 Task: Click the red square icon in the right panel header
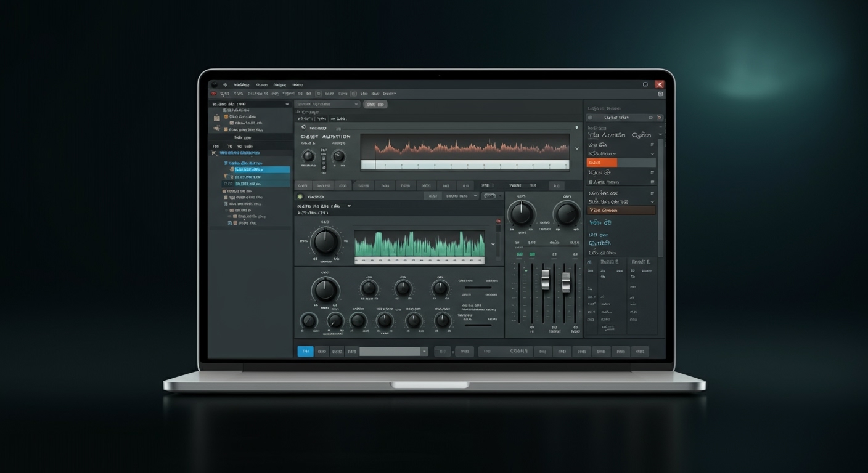pos(659,117)
